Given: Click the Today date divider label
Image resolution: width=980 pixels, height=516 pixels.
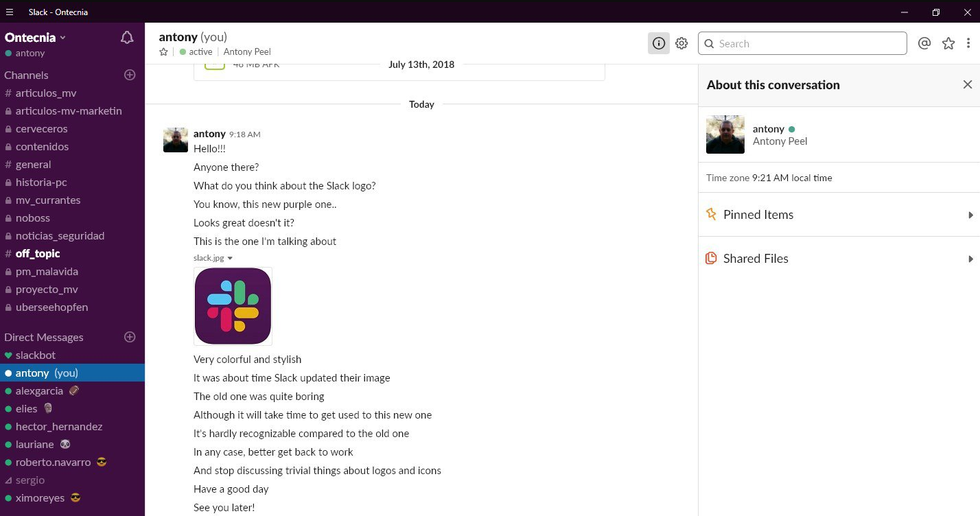Looking at the screenshot, I should (x=421, y=104).
